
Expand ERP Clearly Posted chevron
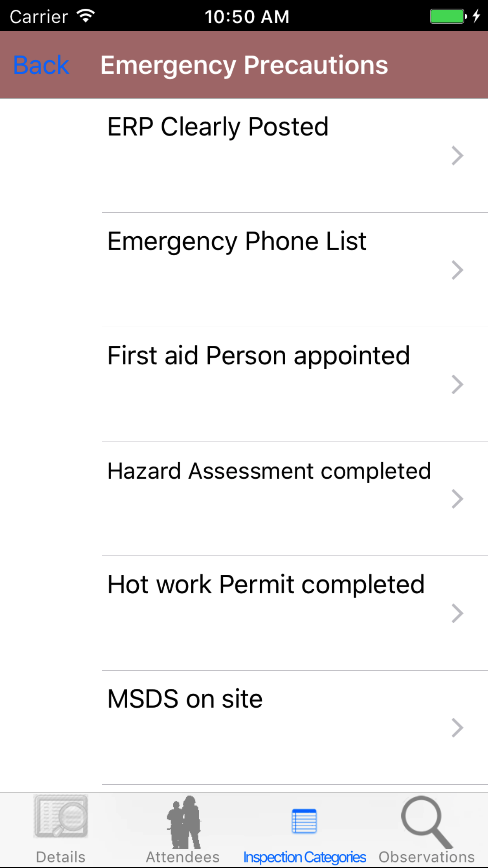[x=457, y=156]
